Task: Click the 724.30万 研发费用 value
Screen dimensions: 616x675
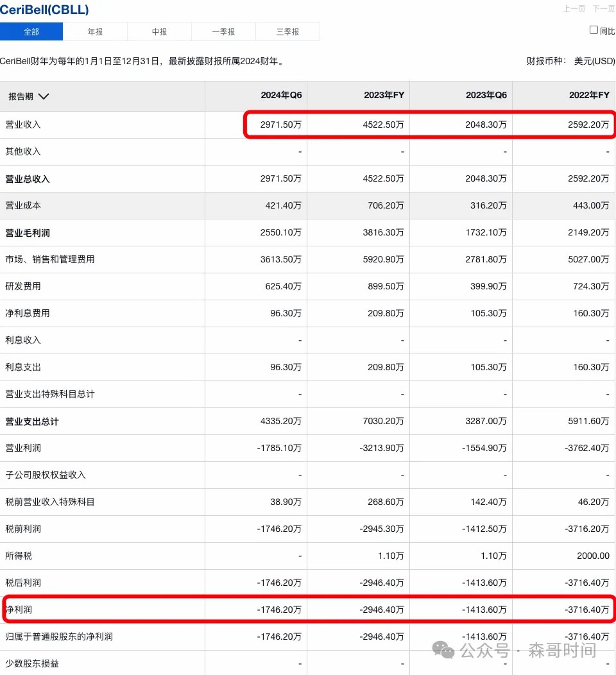Action: [591, 286]
